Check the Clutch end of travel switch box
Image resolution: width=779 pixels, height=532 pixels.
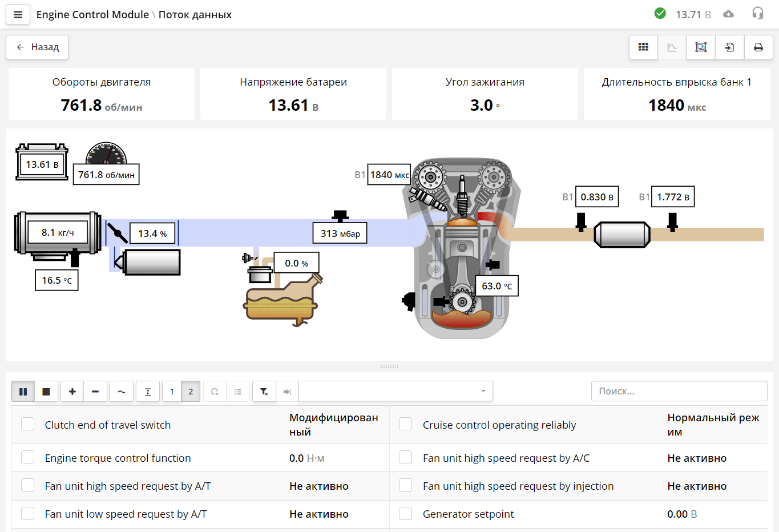pyautogui.click(x=27, y=424)
